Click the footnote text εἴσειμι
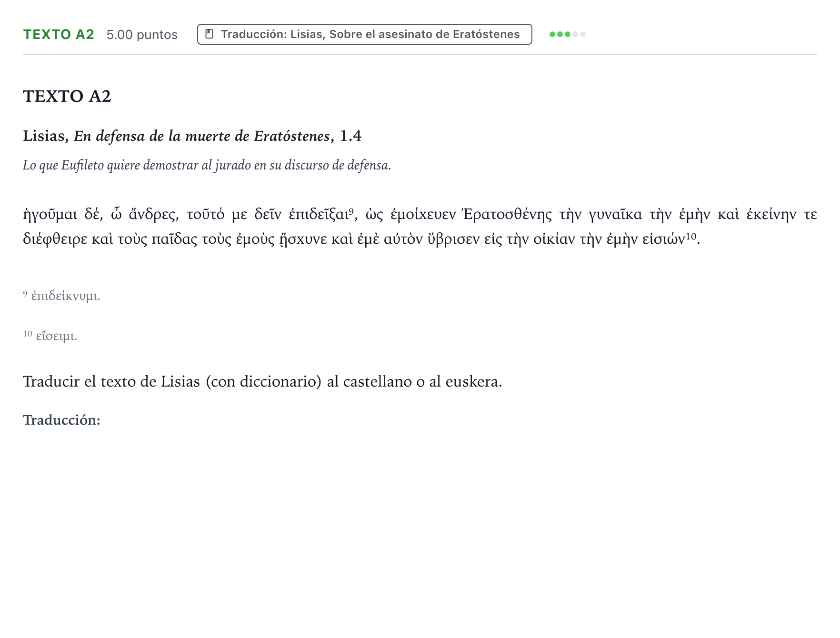Image resolution: width=840 pixels, height=638 pixels. click(x=57, y=336)
